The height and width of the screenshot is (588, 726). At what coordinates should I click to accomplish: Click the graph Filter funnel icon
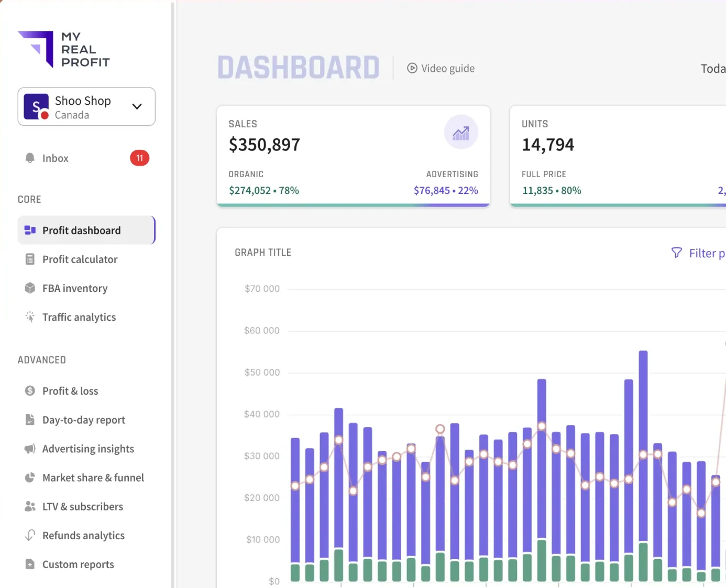pos(677,253)
